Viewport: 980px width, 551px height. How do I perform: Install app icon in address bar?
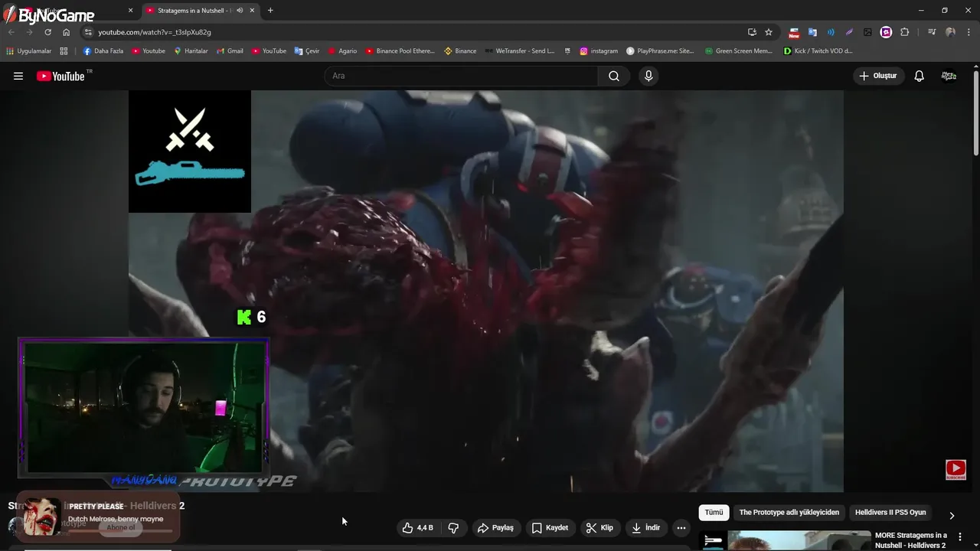click(x=752, y=32)
